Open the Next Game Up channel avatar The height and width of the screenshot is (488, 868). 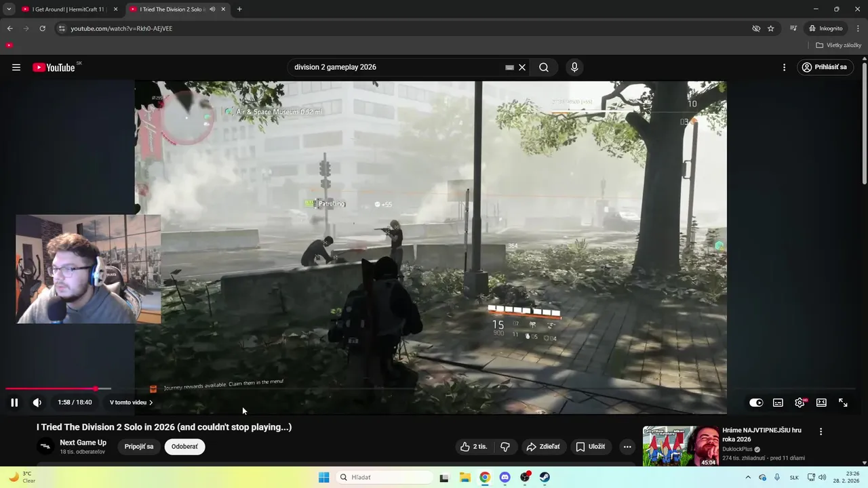point(45,447)
